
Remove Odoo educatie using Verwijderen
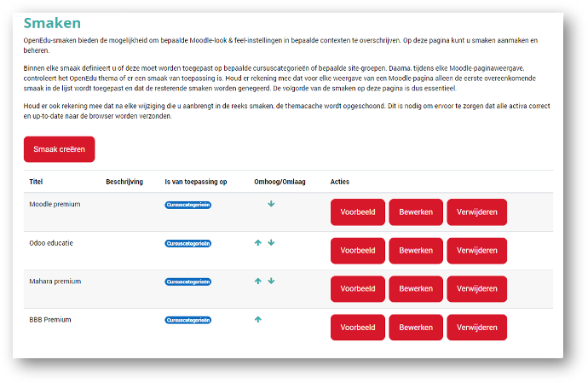pos(477,251)
